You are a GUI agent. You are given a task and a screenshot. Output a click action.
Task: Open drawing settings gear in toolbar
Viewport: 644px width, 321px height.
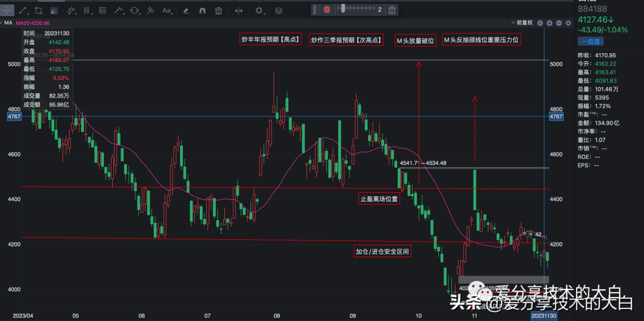click(259, 11)
